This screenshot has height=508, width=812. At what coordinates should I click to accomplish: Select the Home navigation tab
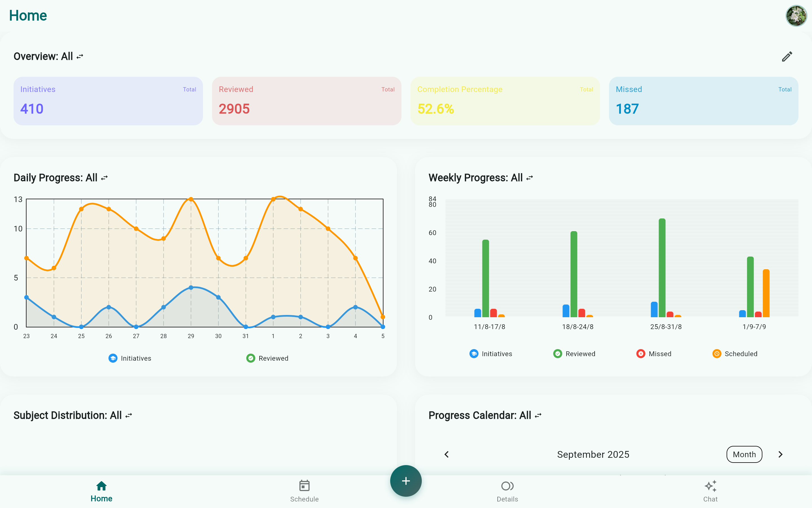point(101,492)
